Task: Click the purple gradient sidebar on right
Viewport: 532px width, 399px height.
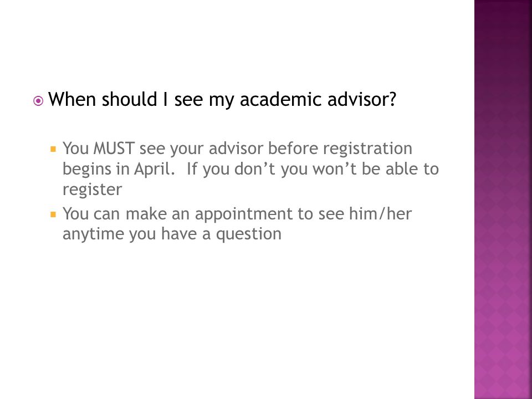Action: (x=503, y=199)
